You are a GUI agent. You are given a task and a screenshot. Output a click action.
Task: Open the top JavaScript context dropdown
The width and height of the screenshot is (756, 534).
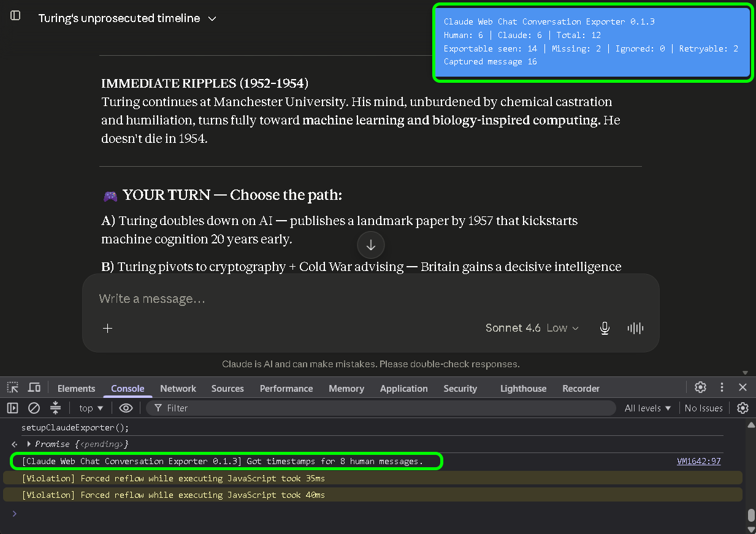pyautogui.click(x=91, y=408)
